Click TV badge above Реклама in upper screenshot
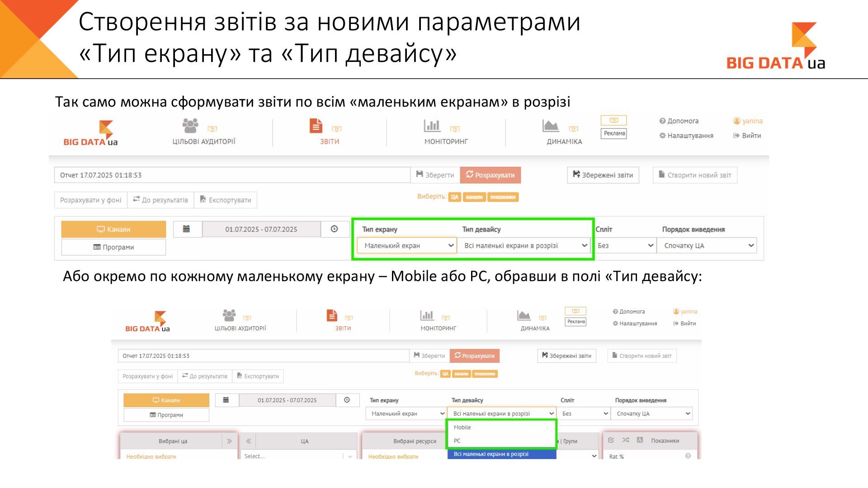Image resolution: width=868 pixels, height=488 pixels. point(613,120)
